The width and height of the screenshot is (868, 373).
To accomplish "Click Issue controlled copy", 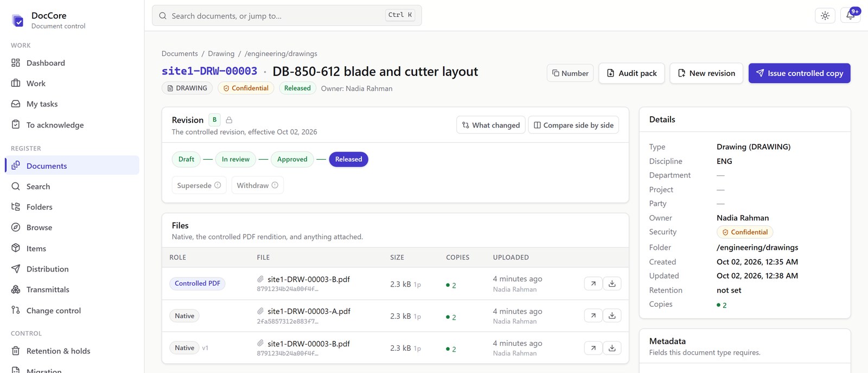I will [x=800, y=73].
